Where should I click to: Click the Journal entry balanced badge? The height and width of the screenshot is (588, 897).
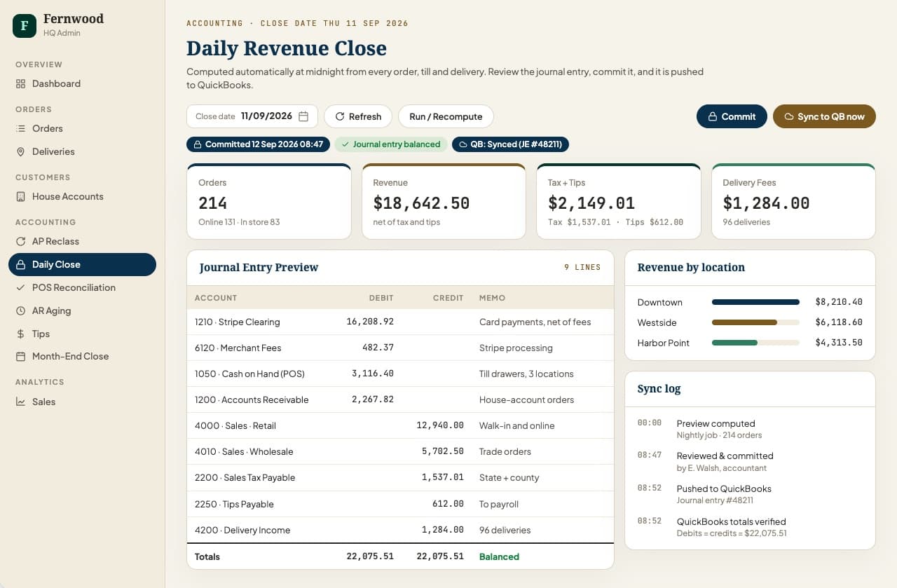click(x=391, y=144)
